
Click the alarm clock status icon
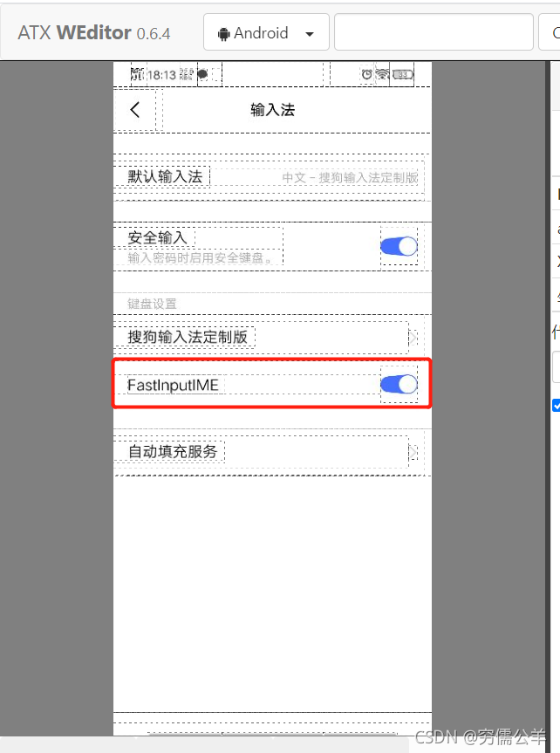click(x=367, y=74)
